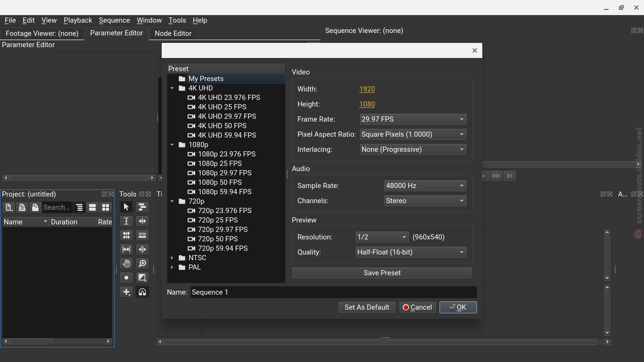
Task: Confirm the dialog with OK
Action: pyautogui.click(x=458, y=307)
